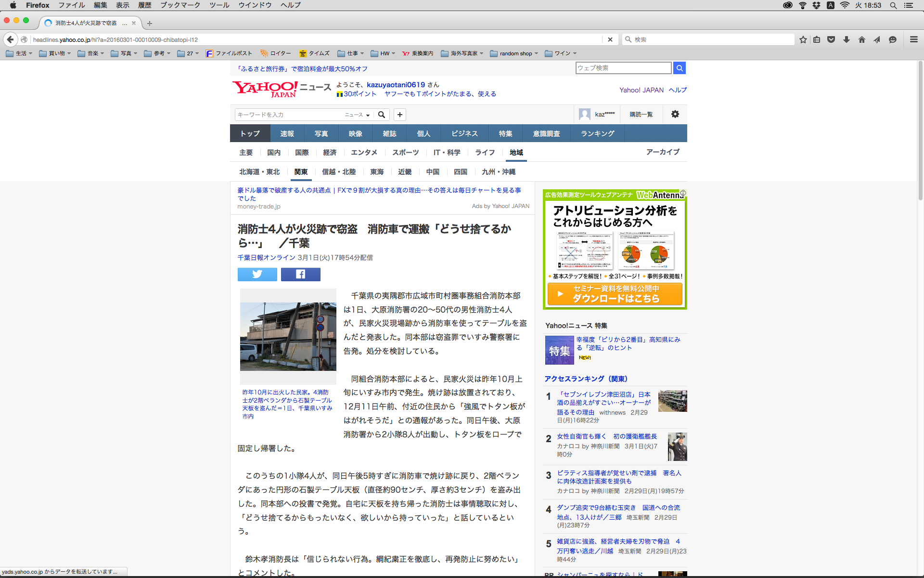This screenshot has width=924, height=578.
Task: Open the 千葉日報オンライン source link
Action: (266, 258)
